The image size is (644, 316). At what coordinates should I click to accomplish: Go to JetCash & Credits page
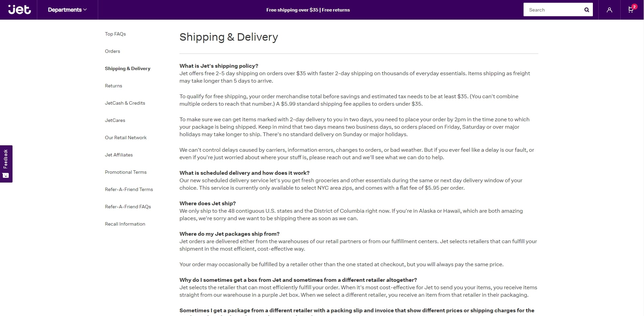[125, 103]
